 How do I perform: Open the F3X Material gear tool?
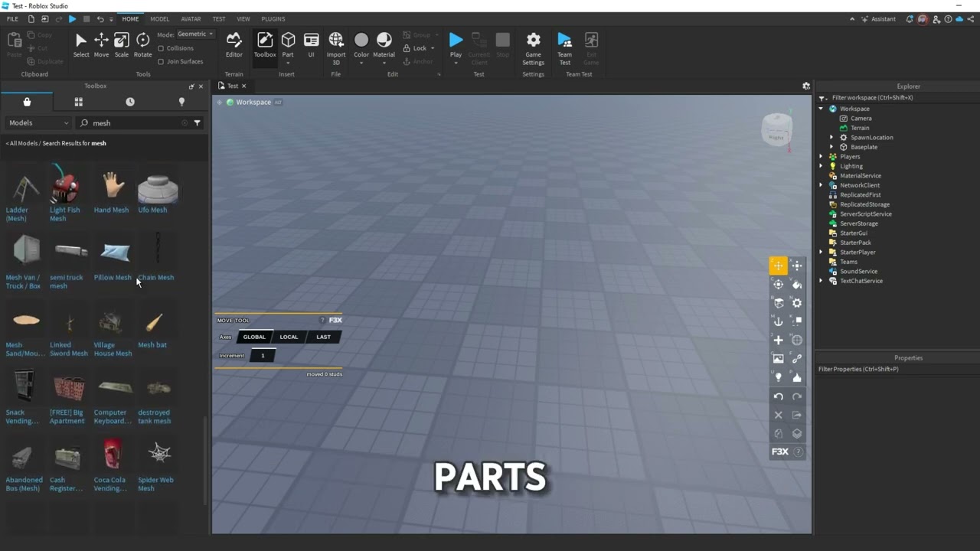click(797, 303)
